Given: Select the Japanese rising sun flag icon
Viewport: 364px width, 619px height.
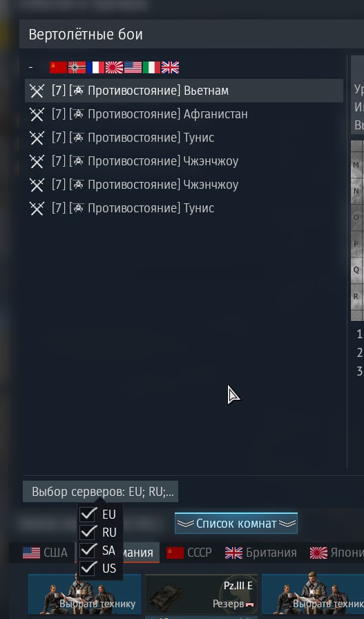Looking at the screenshot, I should tap(115, 68).
